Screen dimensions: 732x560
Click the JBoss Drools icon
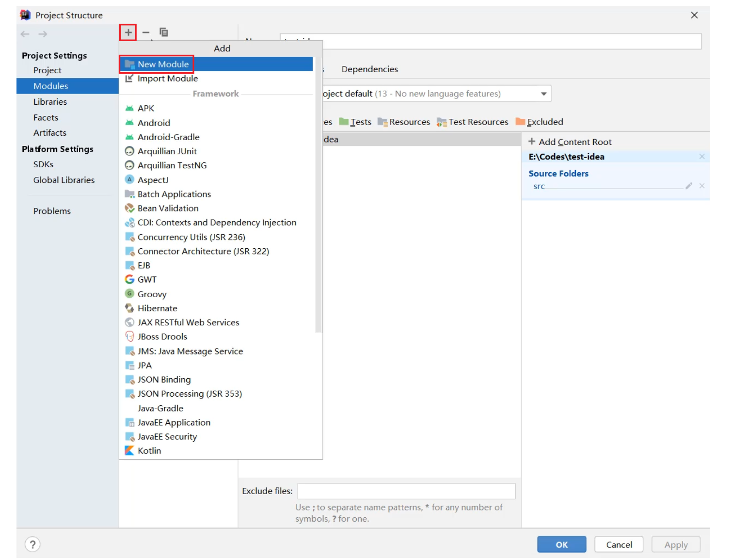(129, 336)
